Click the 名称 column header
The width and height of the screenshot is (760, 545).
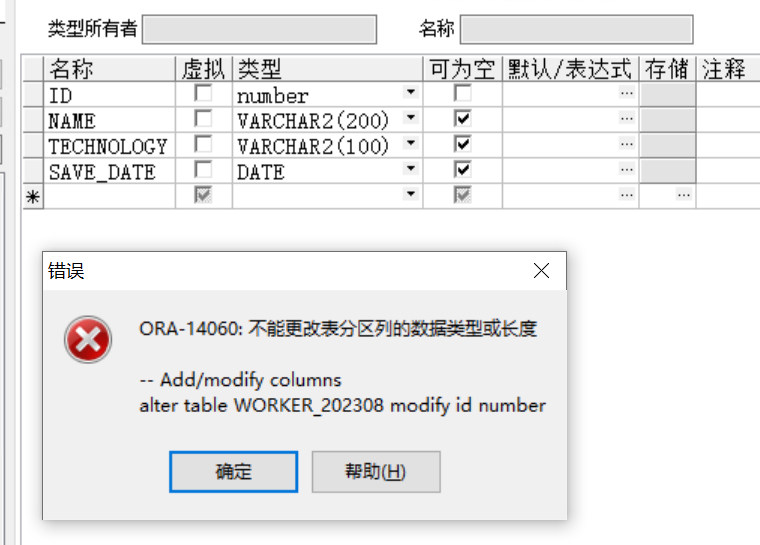[x=110, y=68]
